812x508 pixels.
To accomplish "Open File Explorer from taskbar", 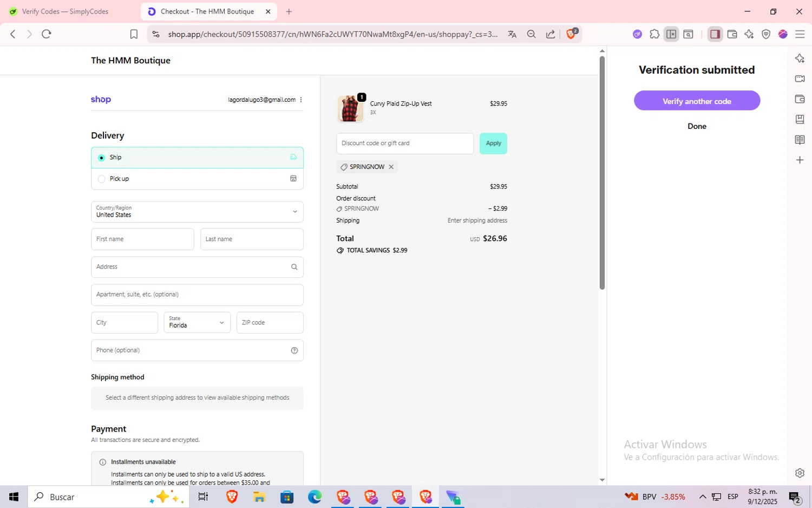I will (259, 497).
